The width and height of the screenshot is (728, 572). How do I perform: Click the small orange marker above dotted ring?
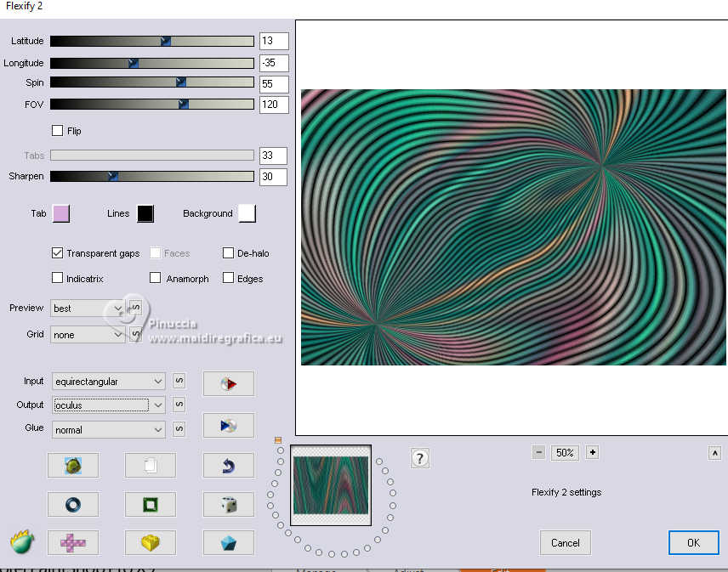click(x=278, y=439)
